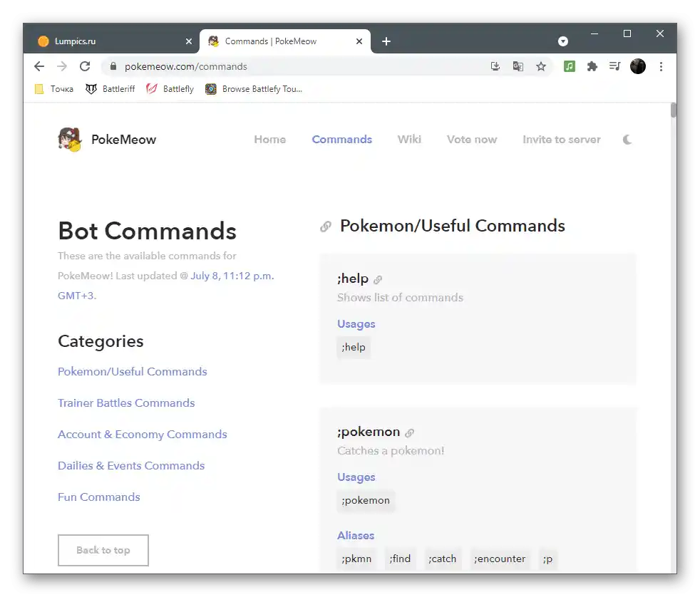Open the translate page icon

tap(518, 66)
